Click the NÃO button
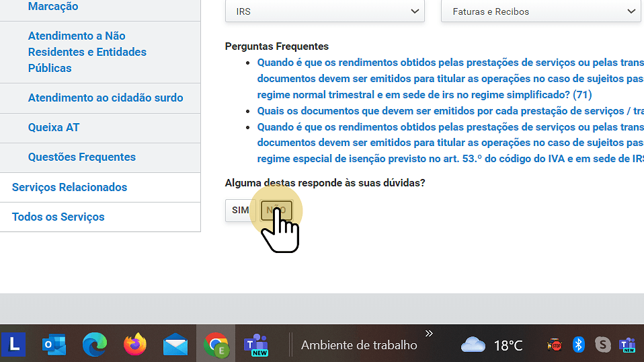Viewport: 644px width, 362px height. [276, 211]
